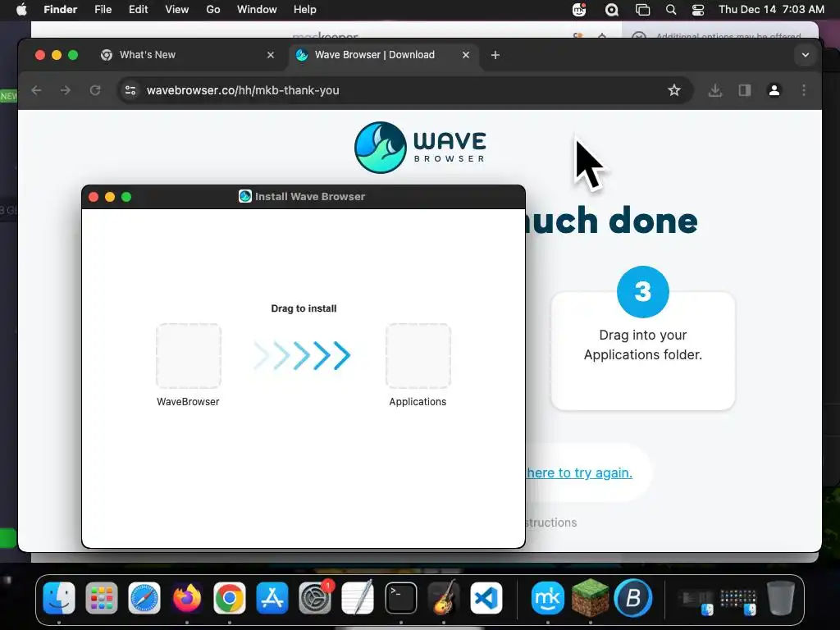Open the Edit menu
The image size is (840, 630).
pos(138,10)
